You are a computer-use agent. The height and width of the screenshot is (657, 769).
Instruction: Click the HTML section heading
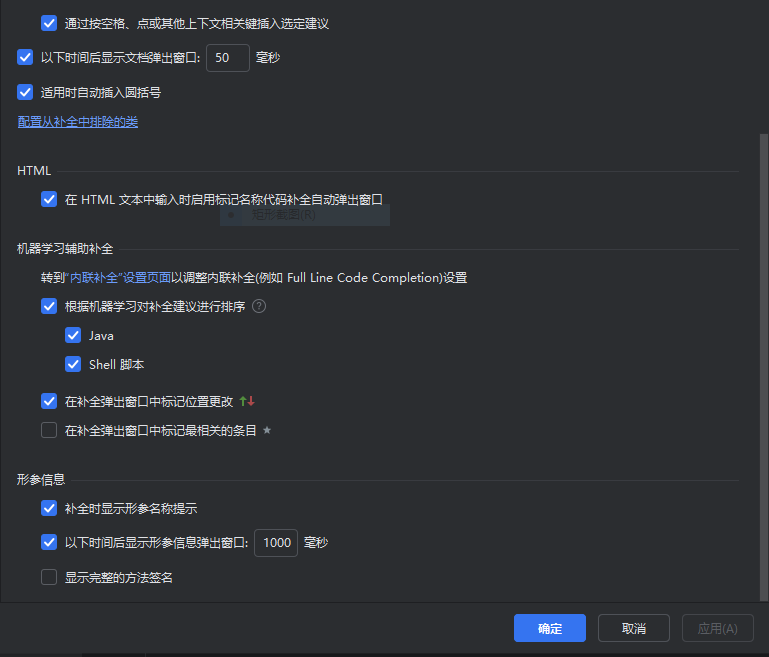[x=34, y=171]
